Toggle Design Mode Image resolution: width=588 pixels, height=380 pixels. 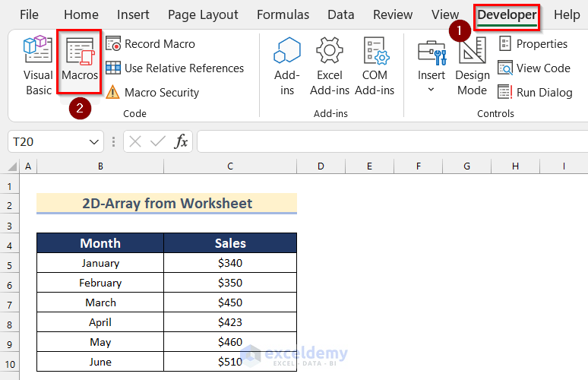(x=473, y=65)
